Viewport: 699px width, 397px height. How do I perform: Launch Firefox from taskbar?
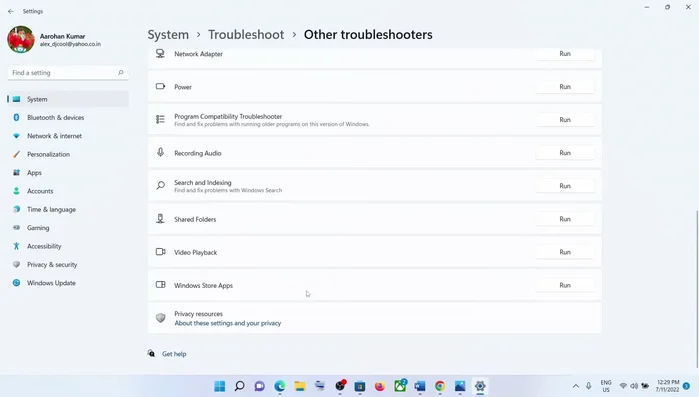(380, 386)
